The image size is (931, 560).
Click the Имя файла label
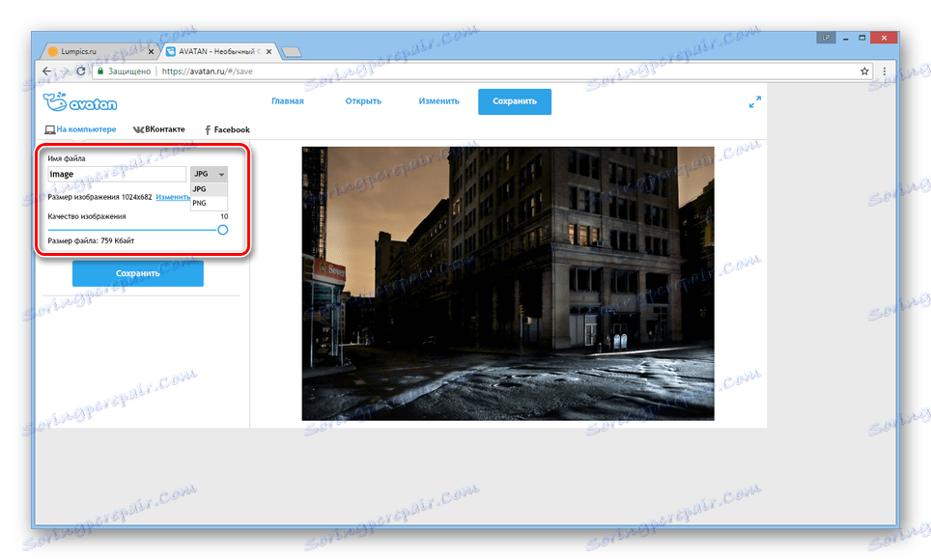point(67,158)
